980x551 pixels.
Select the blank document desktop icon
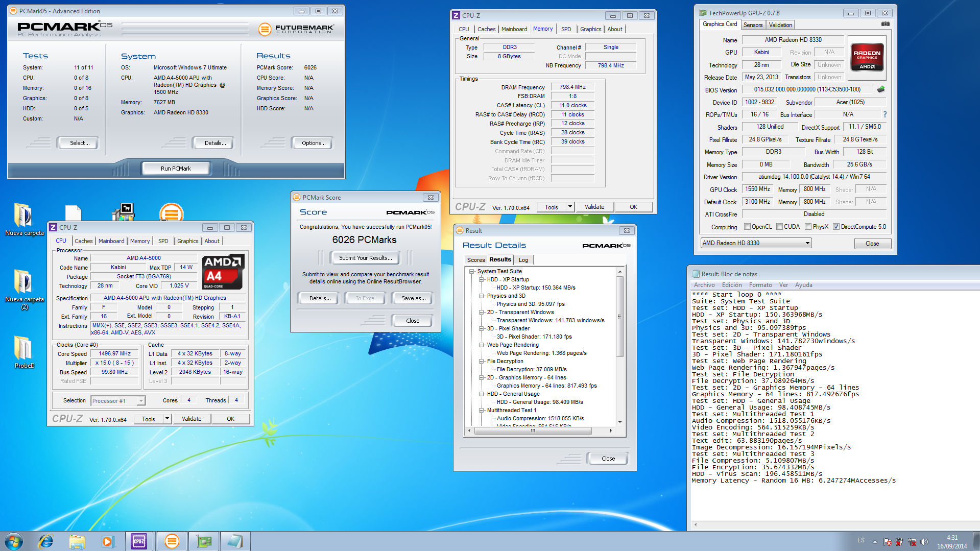coord(74,213)
